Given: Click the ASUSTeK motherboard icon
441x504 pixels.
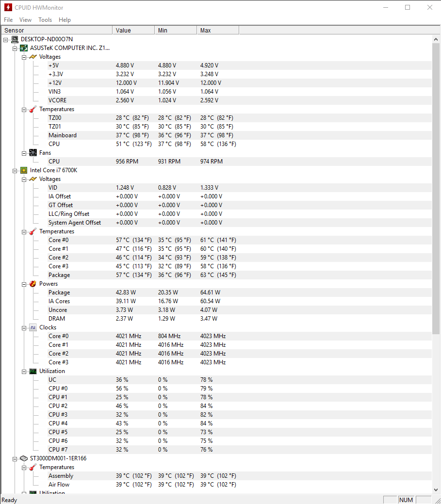Looking at the screenshot, I should click(24, 48).
